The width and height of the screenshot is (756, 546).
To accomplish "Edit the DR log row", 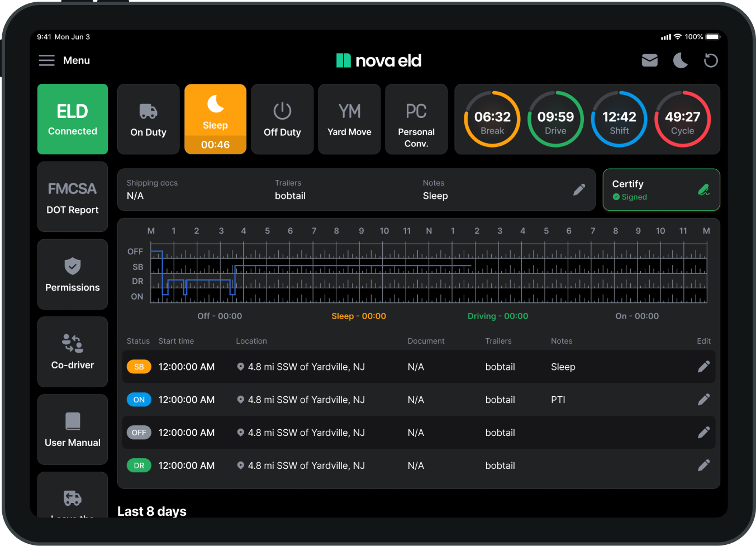I will click(704, 466).
